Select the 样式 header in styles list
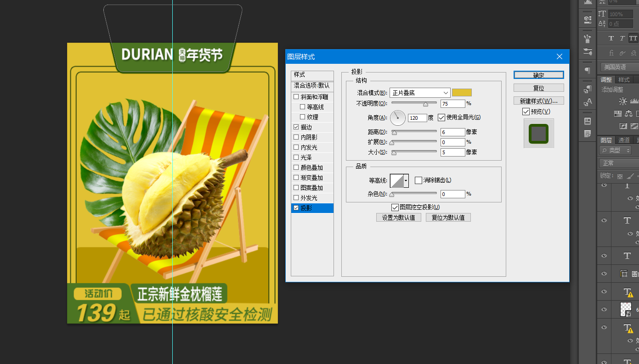Screen dimensions: 639x364 tap(312, 75)
